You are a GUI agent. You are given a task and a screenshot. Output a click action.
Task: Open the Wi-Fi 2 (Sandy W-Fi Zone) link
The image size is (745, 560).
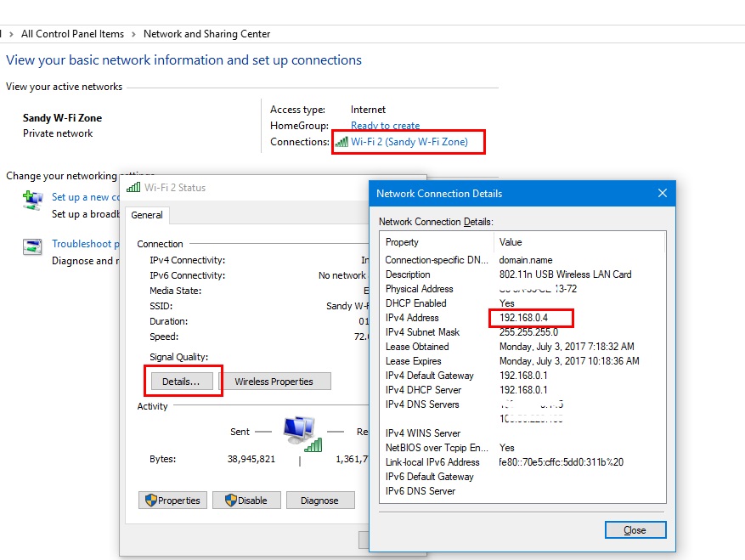(x=409, y=142)
